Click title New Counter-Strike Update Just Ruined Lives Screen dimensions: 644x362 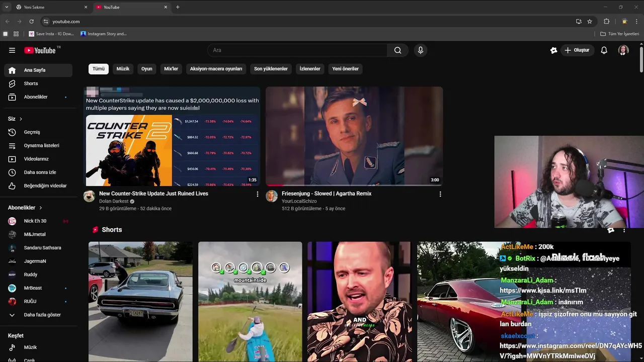(x=153, y=194)
